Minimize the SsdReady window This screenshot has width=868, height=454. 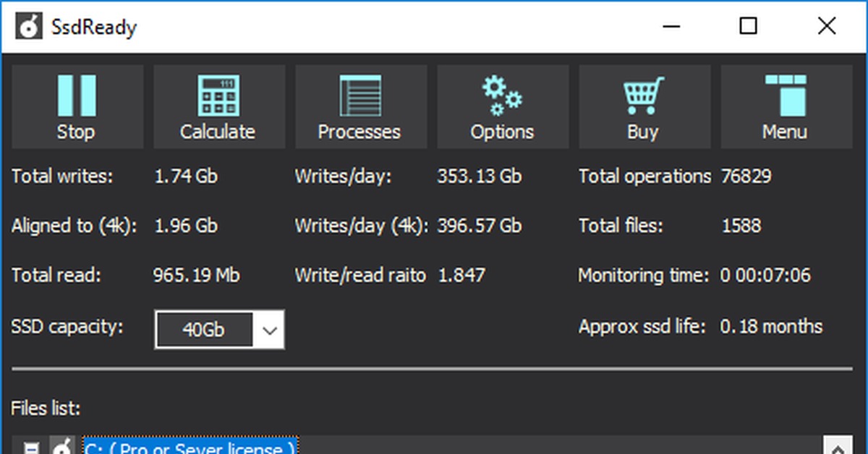point(672,27)
